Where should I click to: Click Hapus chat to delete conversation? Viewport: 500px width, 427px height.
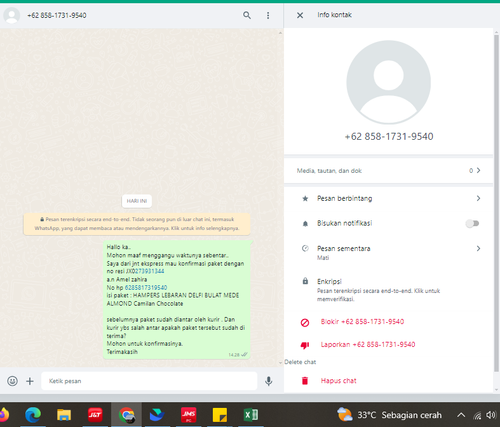pyautogui.click(x=338, y=381)
